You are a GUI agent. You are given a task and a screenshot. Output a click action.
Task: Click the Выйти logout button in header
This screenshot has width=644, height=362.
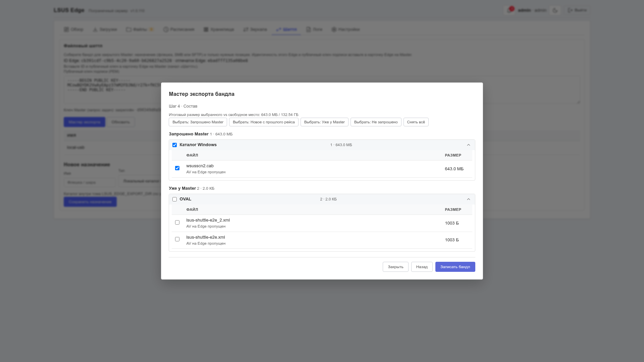coord(577,10)
